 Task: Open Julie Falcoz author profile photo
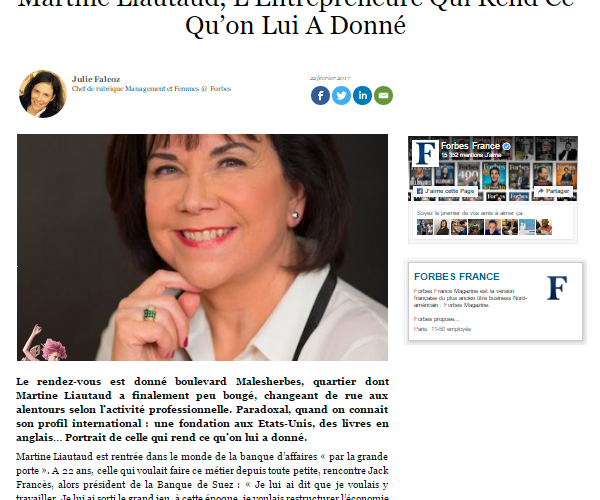pos(43,94)
